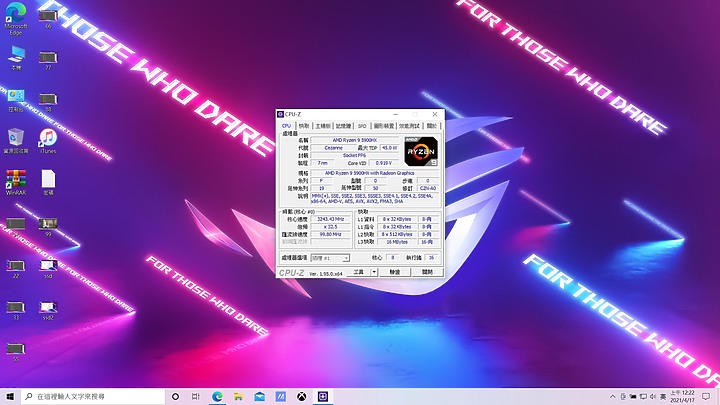Screen dimensions: 720x405
Task: Click the CPU-Z taskbar icon
Action: (x=323, y=396)
